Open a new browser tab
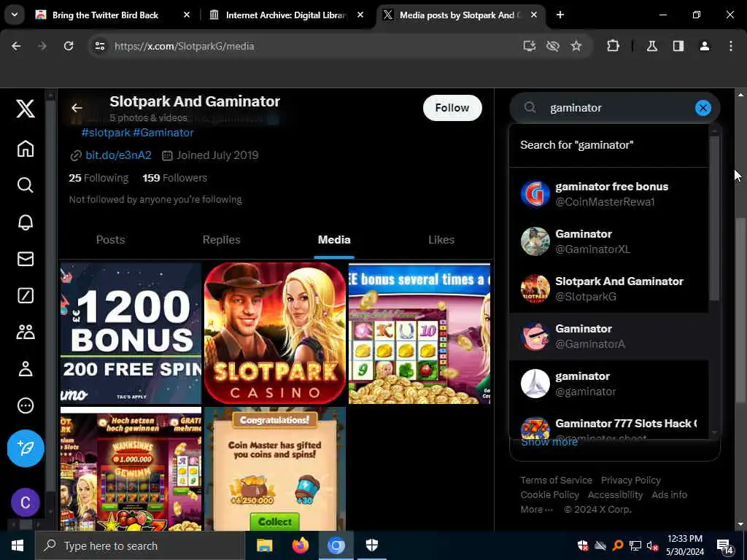Screen dimensions: 747x560 560,15
